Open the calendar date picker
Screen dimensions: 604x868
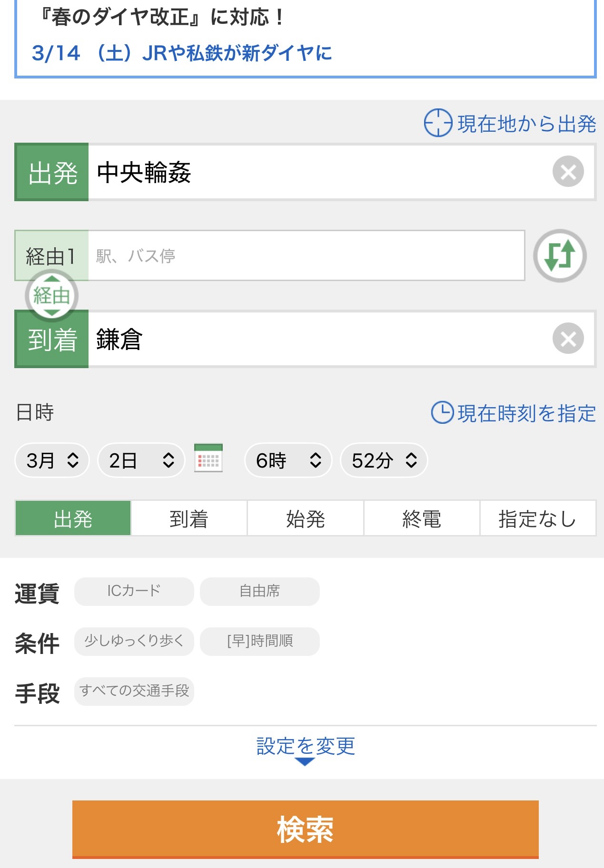208,459
